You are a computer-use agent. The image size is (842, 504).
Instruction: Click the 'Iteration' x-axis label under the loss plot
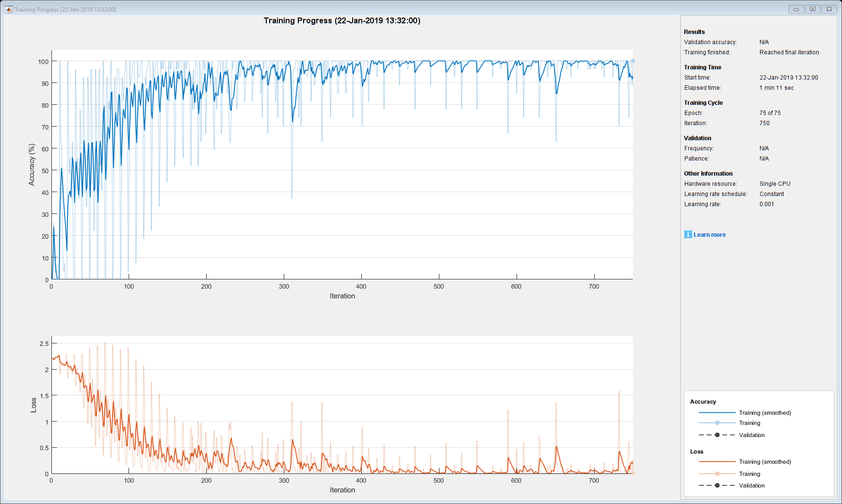pos(342,490)
